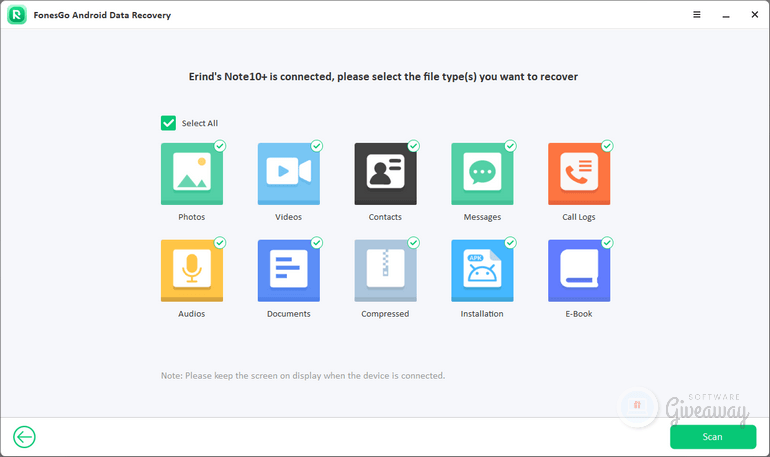Viewport: 770px width, 457px height.
Task: Uncheck the green checkmark on Photos
Action: [220, 146]
